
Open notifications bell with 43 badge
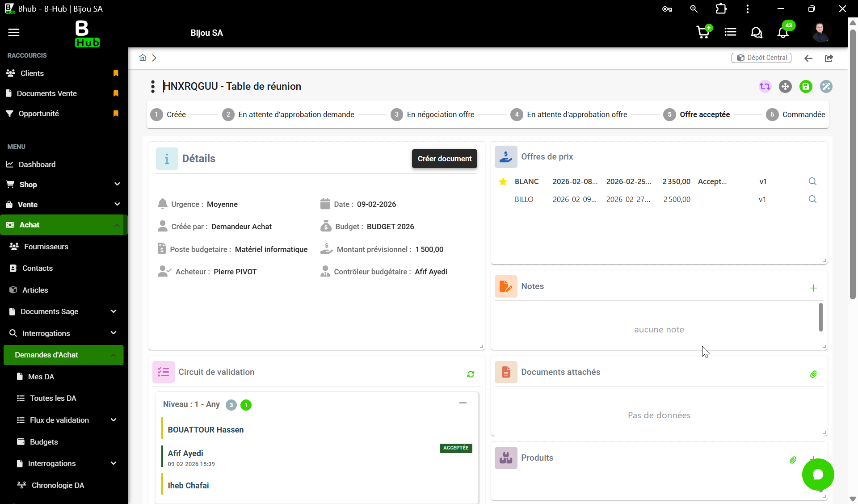click(783, 32)
